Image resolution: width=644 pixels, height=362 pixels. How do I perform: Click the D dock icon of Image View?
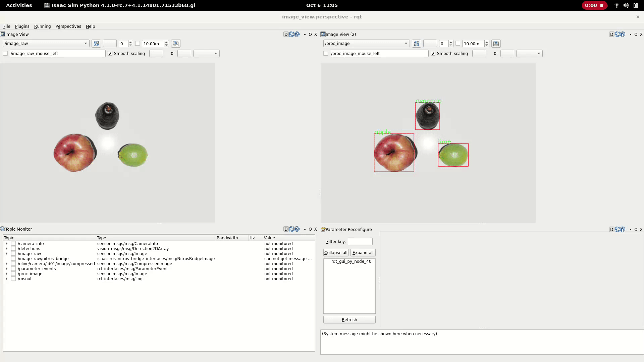[x=286, y=34]
